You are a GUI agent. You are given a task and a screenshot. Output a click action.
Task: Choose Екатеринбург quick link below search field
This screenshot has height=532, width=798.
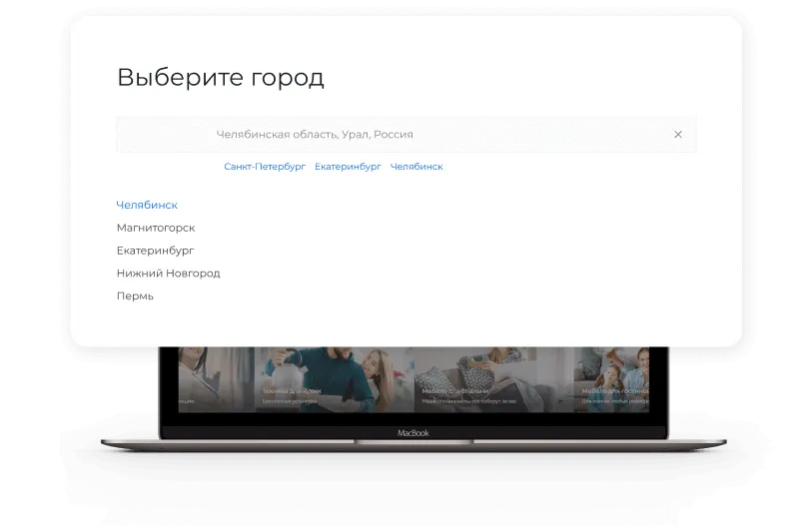point(348,167)
